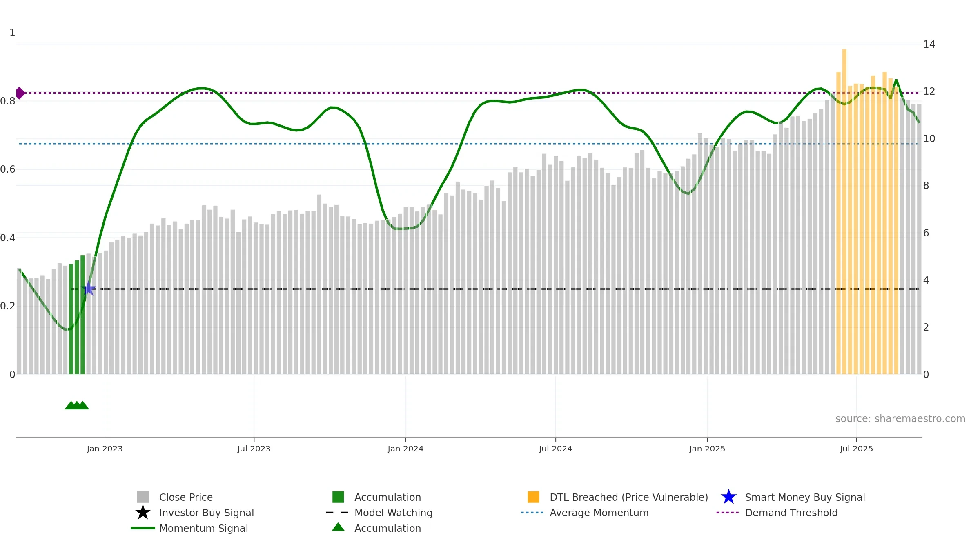The image size is (980, 551).
Task: Click the blue Smart Money Buy Signal star icon in legend
Action: (x=728, y=497)
